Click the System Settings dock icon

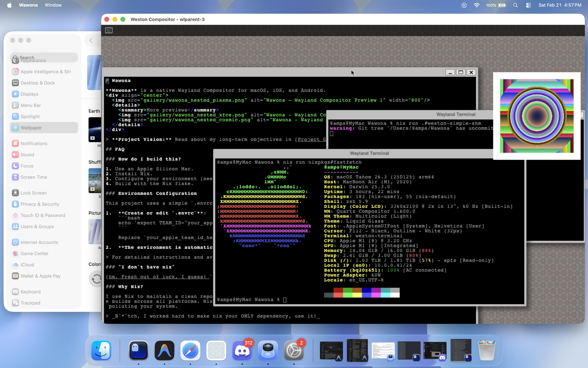(294, 351)
